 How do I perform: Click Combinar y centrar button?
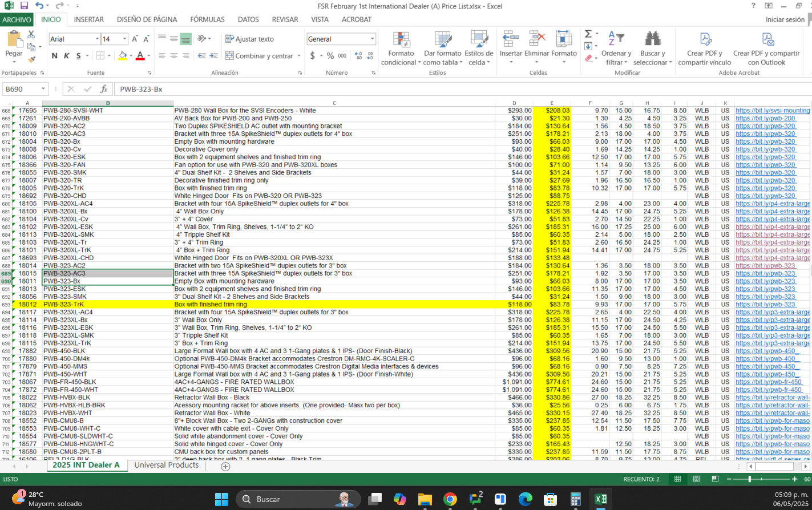pos(259,56)
